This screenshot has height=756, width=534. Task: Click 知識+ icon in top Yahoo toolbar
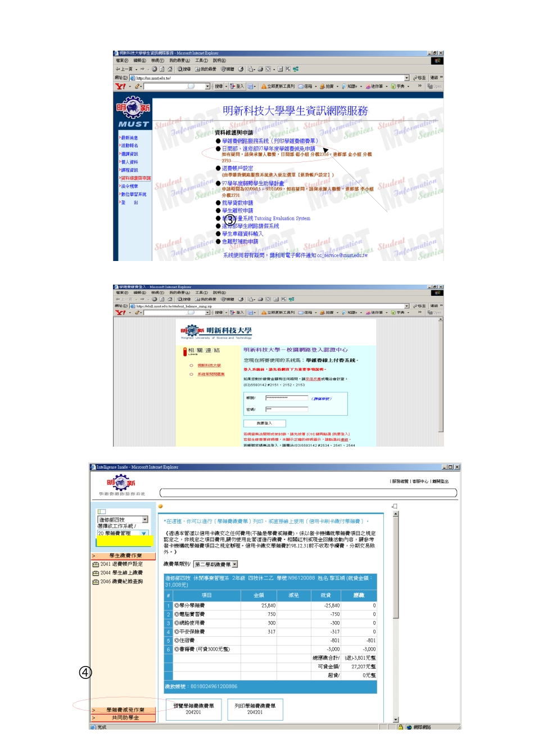point(344,86)
